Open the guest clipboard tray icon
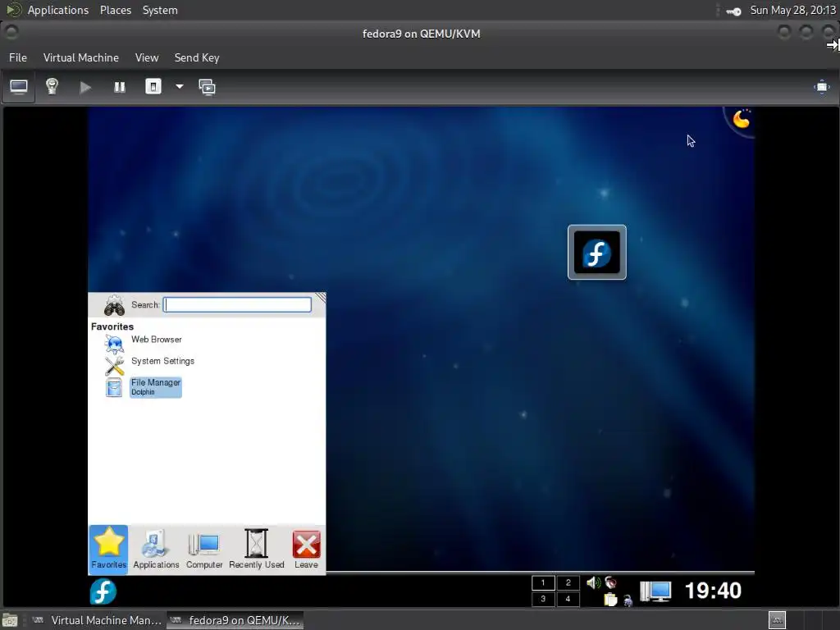The width and height of the screenshot is (840, 630). (610, 600)
